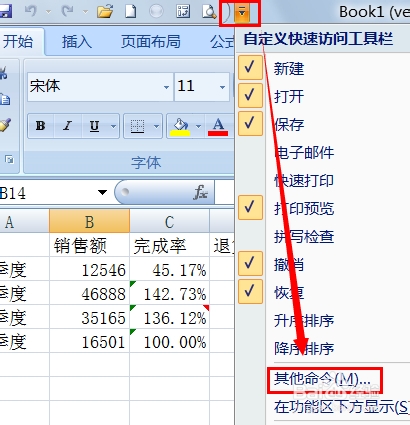This screenshot has height=425, width=410.
Task: Select cell with value 12546
Action: click(x=89, y=269)
